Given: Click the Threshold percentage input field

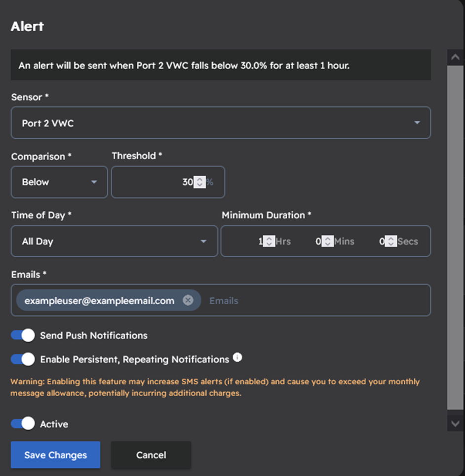Looking at the screenshot, I should tap(153, 182).
